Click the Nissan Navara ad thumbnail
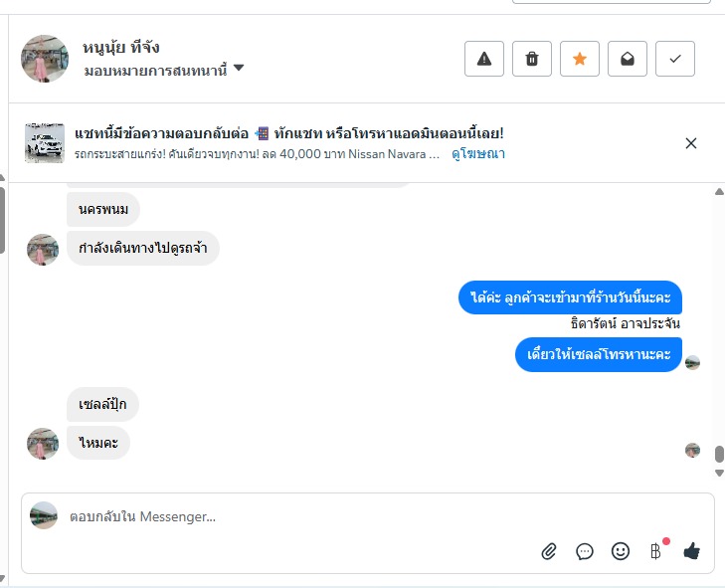Viewport: 725px width, 588px height. pos(45,143)
